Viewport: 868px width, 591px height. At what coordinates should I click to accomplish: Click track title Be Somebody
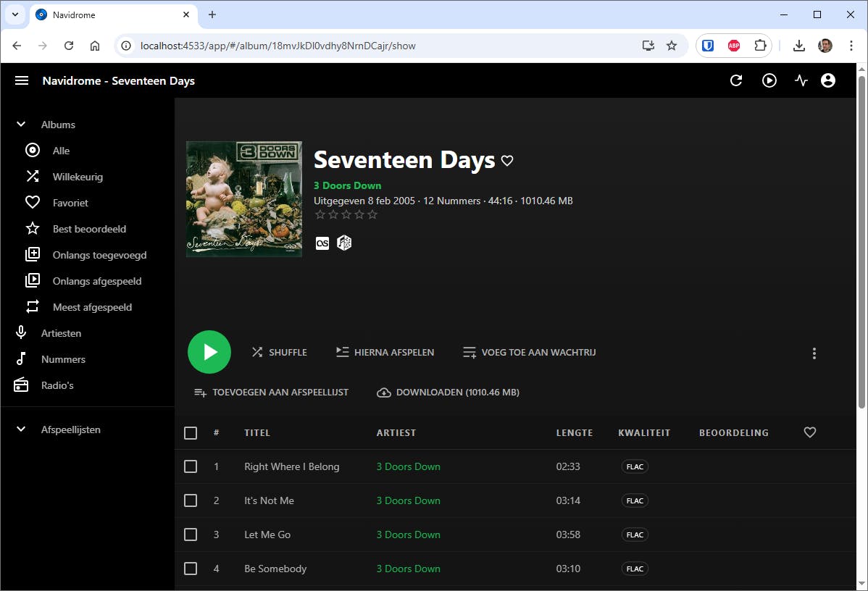click(275, 569)
